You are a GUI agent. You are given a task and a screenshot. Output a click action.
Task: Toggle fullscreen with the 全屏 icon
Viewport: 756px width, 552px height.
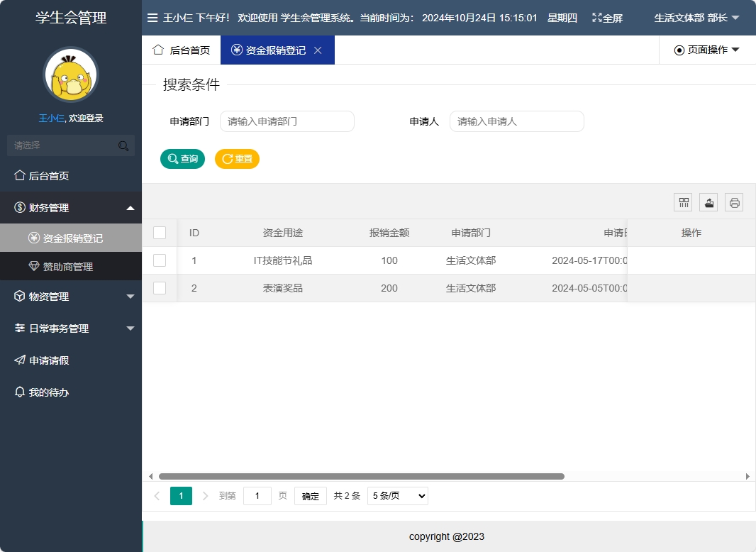coord(606,18)
